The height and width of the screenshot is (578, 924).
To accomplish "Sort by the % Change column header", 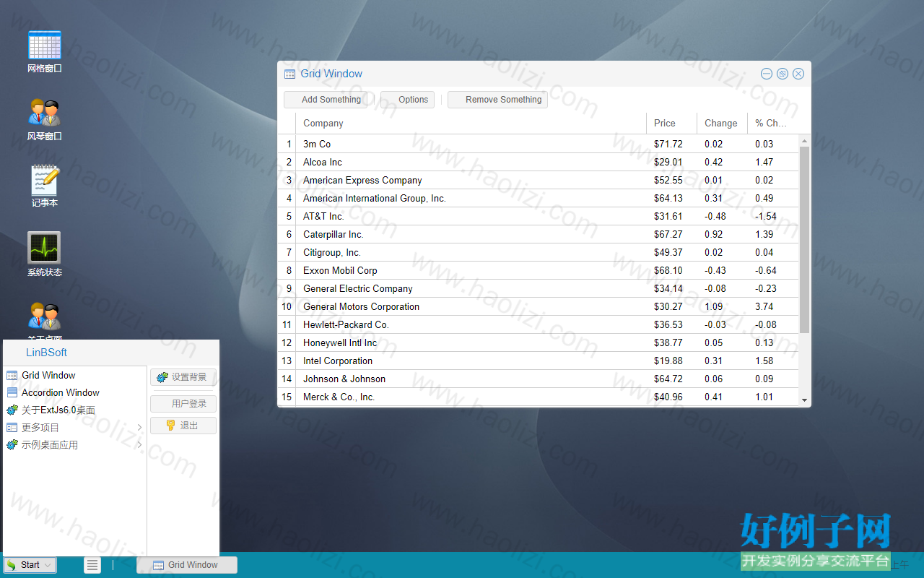I will tap(773, 124).
